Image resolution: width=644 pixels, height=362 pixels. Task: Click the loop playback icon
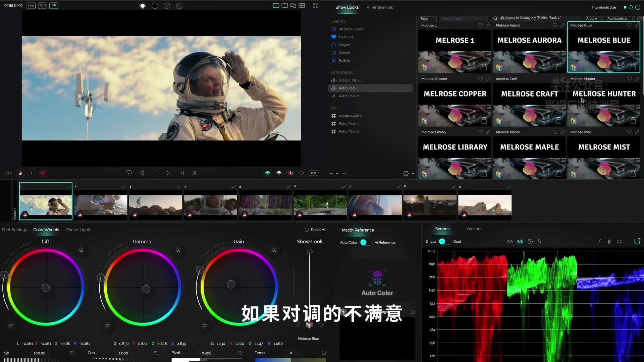click(x=129, y=173)
